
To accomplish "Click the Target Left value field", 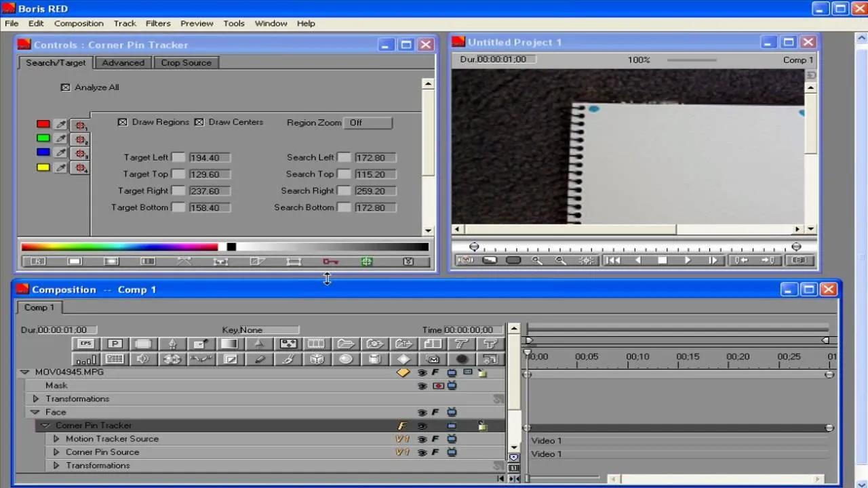I will pyautogui.click(x=210, y=157).
